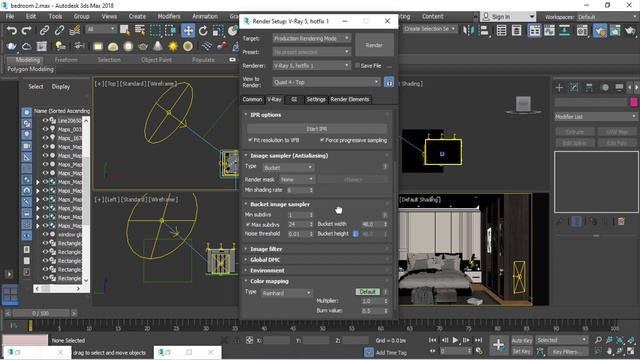Viewport: 640px width, 360px height.
Task: Click the Undo arrow icon
Action: click(x=12, y=30)
